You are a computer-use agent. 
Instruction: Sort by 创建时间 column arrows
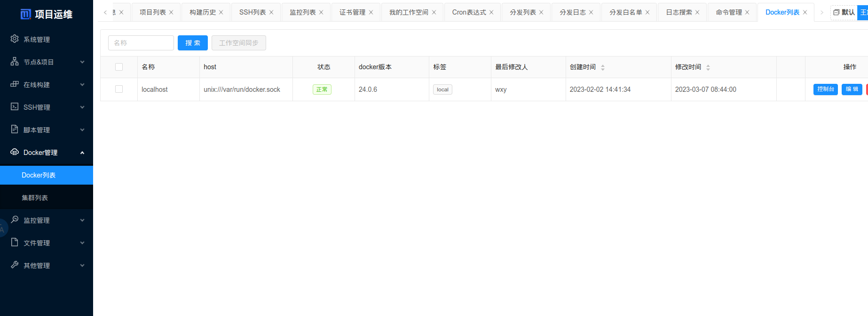pyautogui.click(x=603, y=67)
